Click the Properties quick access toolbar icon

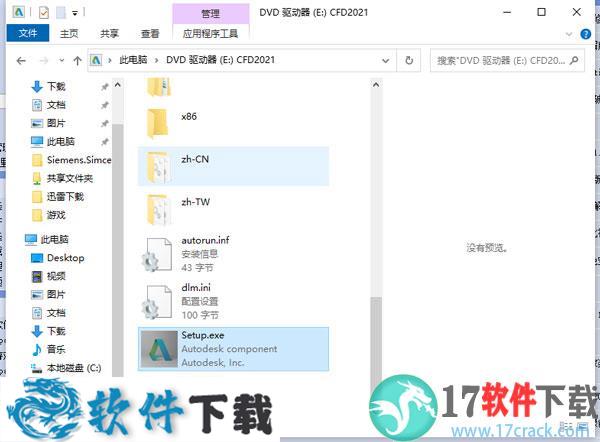click(x=44, y=13)
